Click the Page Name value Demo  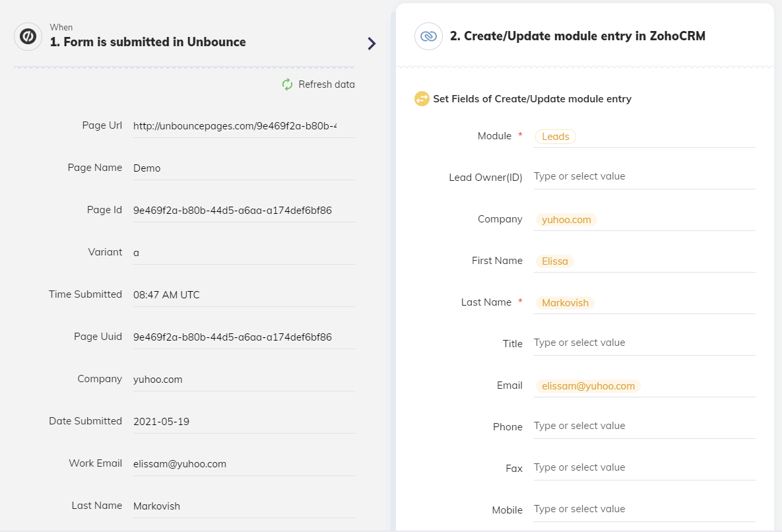tap(147, 168)
